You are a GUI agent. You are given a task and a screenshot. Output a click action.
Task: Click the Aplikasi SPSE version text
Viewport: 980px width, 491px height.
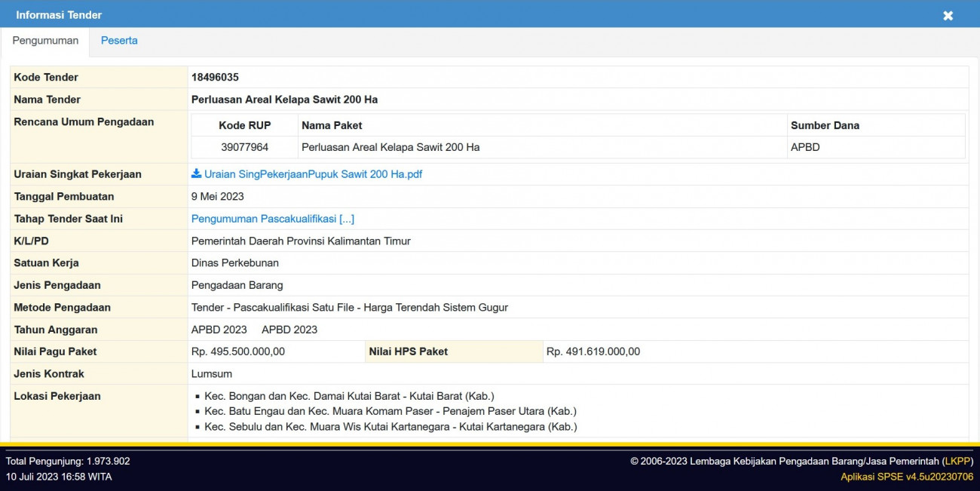907,477
